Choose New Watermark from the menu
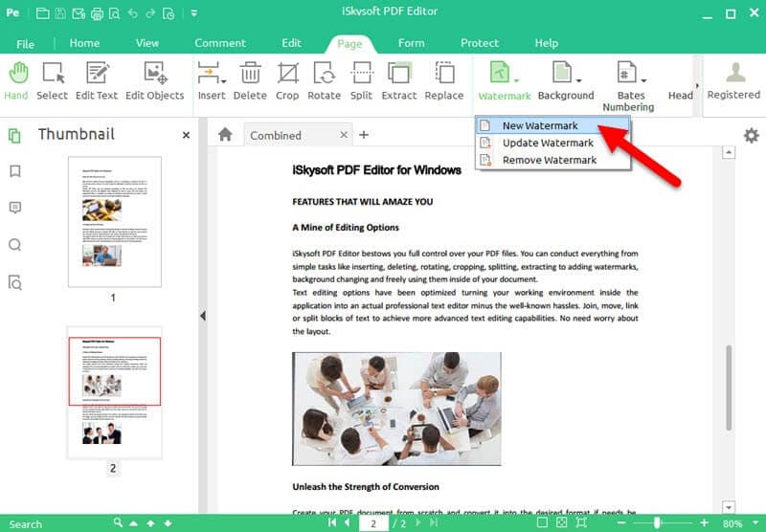Image resolution: width=766 pixels, height=532 pixels. click(x=552, y=125)
